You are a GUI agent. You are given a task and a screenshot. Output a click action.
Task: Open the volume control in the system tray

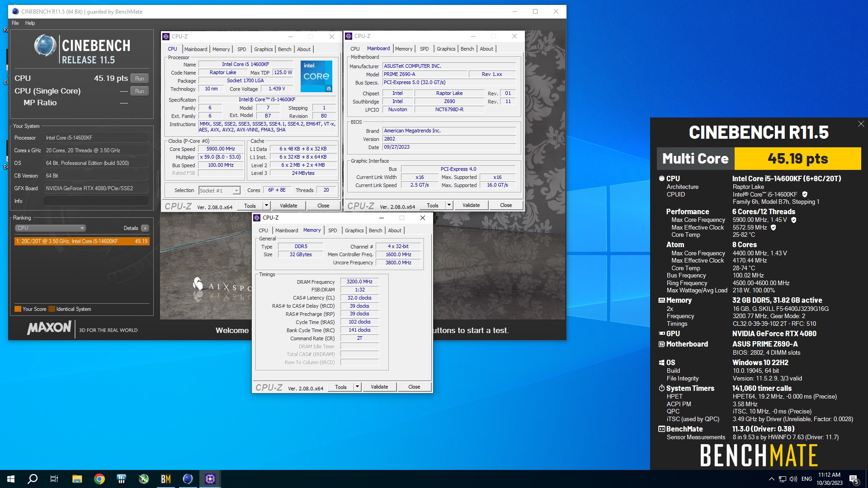pos(793,479)
